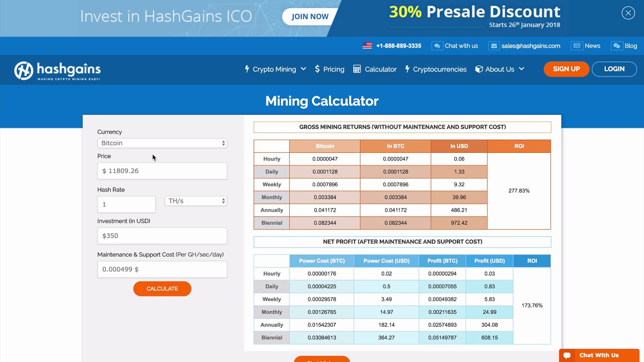
Task: Click the Blog speech bubbles icon
Action: 617,46
